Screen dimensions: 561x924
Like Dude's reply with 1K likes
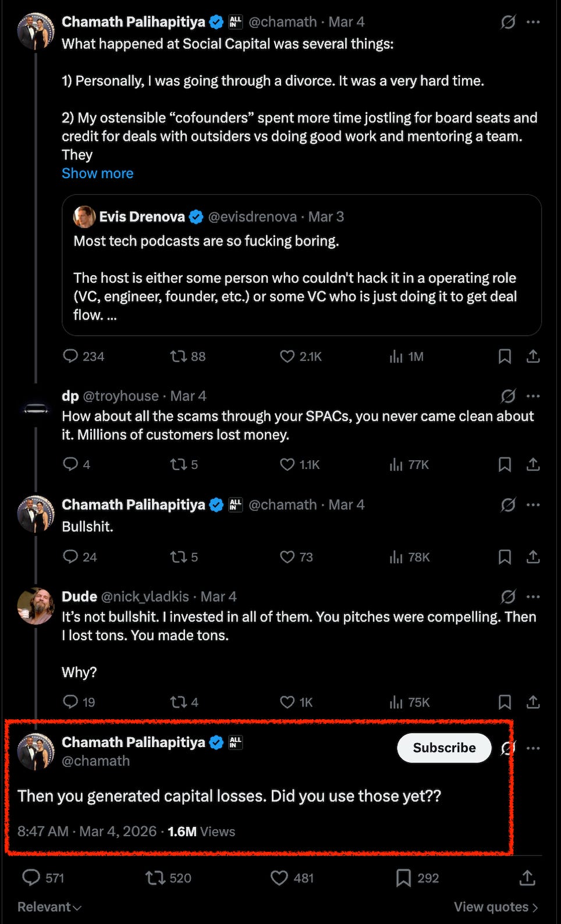coord(287,702)
